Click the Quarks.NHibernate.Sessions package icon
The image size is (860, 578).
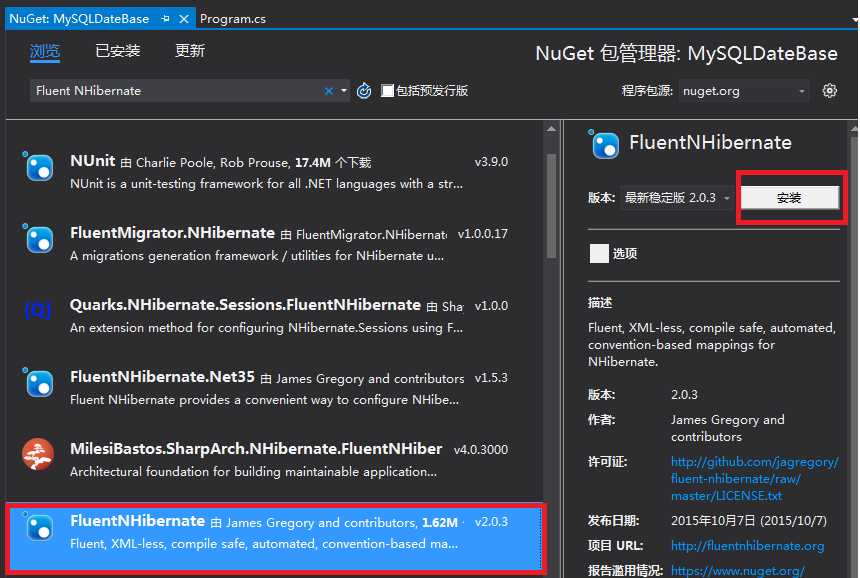pyautogui.click(x=38, y=311)
